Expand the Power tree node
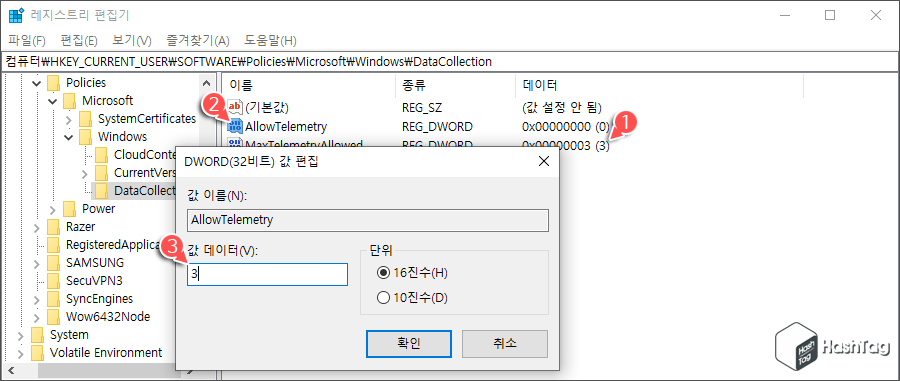900x381 pixels. pos(53,209)
